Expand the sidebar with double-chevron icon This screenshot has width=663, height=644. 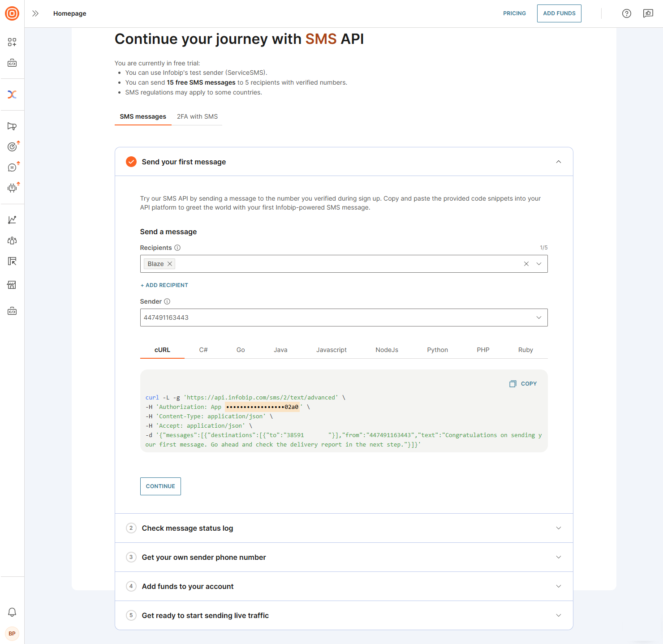click(35, 13)
